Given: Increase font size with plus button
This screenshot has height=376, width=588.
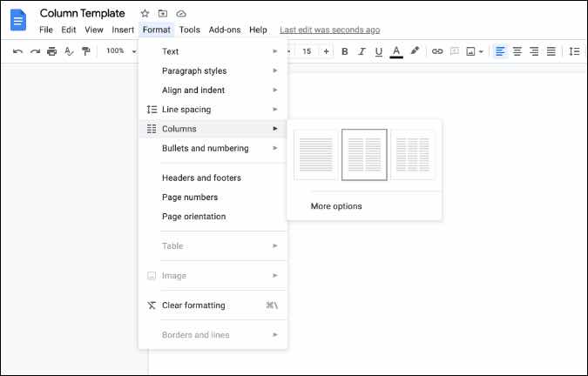Looking at the screenshot, I should (x=327, y=51).
